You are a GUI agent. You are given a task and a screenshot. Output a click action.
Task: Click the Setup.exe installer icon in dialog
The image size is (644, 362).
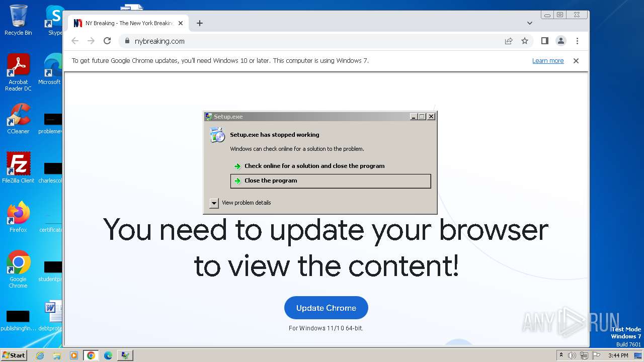pyautogui.click(x=217, y=135)
